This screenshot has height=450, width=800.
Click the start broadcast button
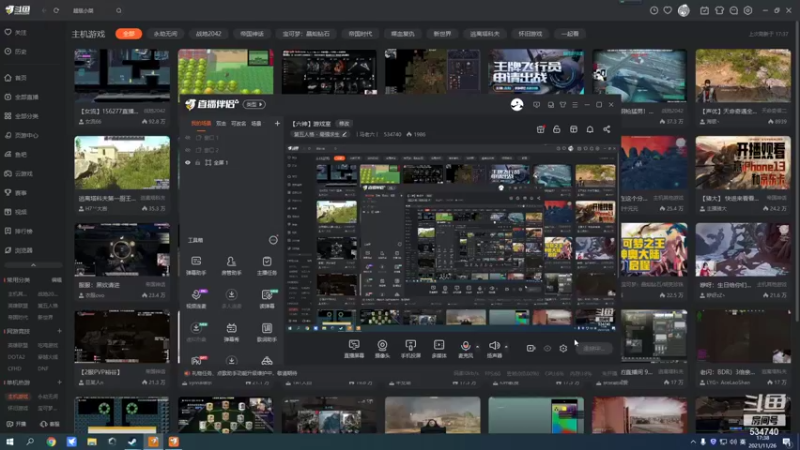594,348
